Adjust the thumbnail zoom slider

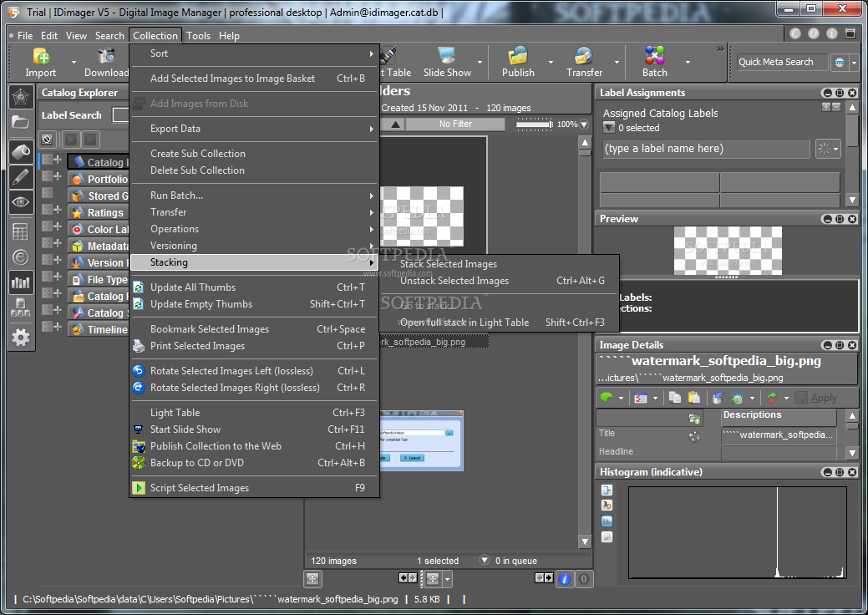point(534,124)
